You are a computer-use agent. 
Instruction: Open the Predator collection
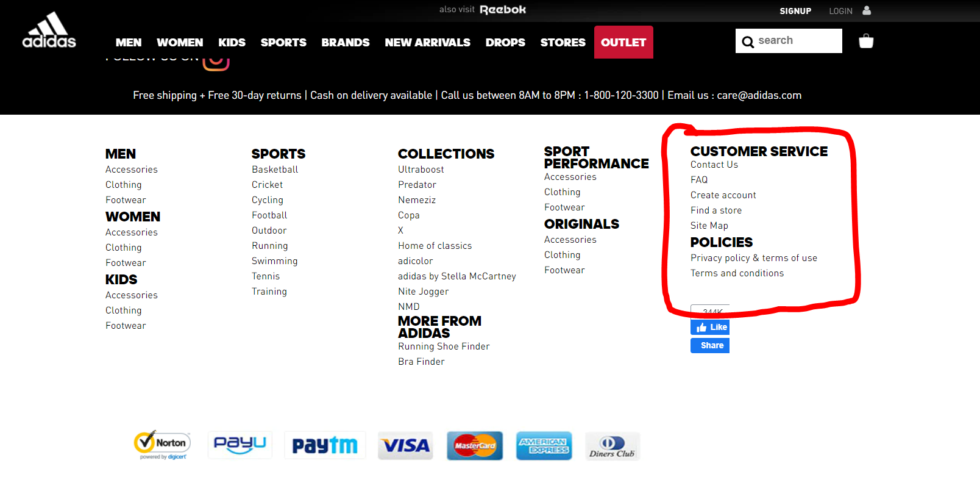pyautogui.click(x=417, y=185)
